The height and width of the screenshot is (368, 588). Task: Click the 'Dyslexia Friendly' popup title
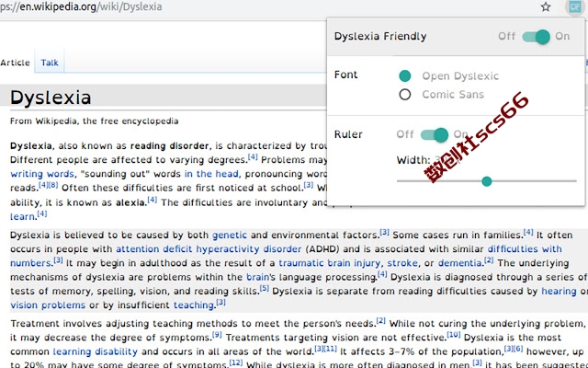point(380,37)
